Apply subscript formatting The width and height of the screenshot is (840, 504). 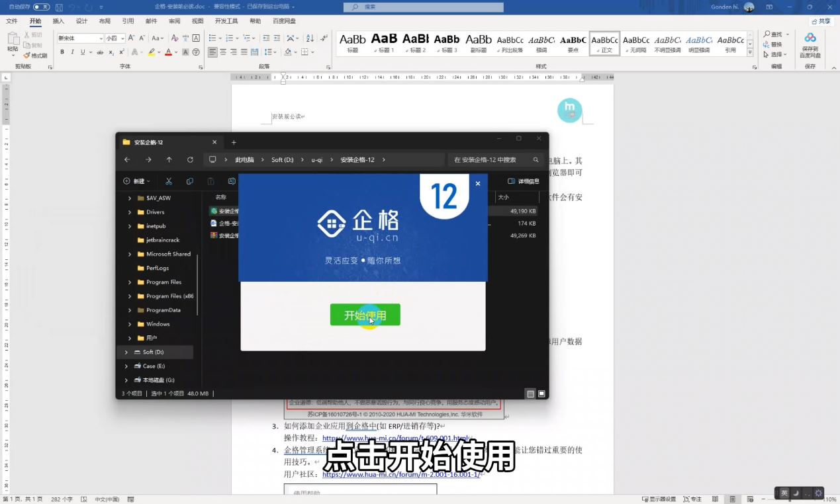[110, 52]
